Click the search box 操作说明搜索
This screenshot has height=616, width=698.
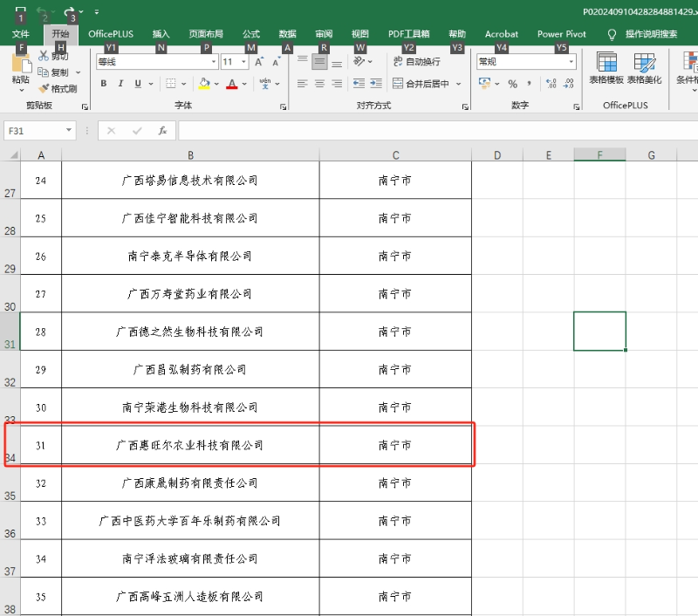click(651, 34)
